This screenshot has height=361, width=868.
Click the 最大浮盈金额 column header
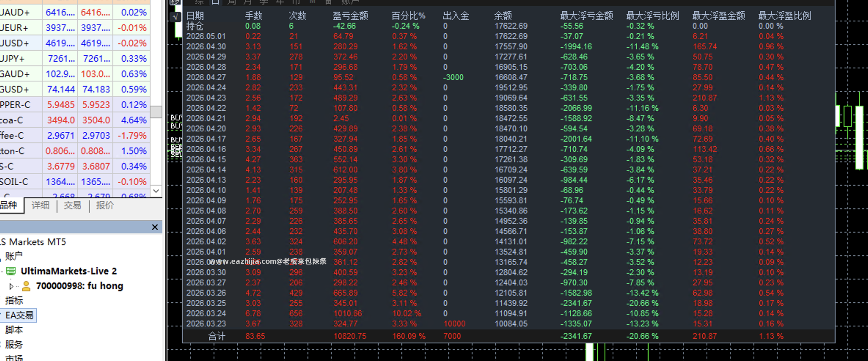click(x=719, y=16)
